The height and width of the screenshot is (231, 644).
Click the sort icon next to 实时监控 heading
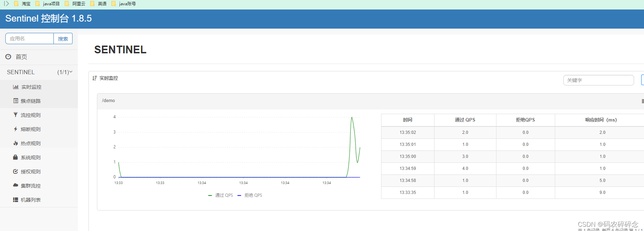94,78
